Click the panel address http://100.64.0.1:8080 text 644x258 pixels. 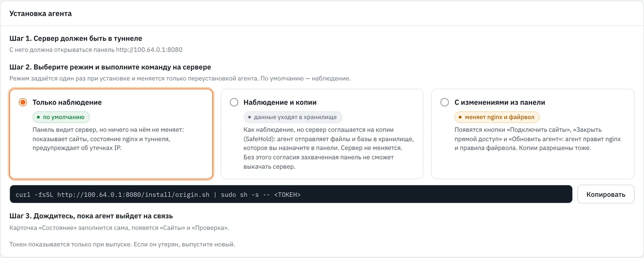click(149, 50)
